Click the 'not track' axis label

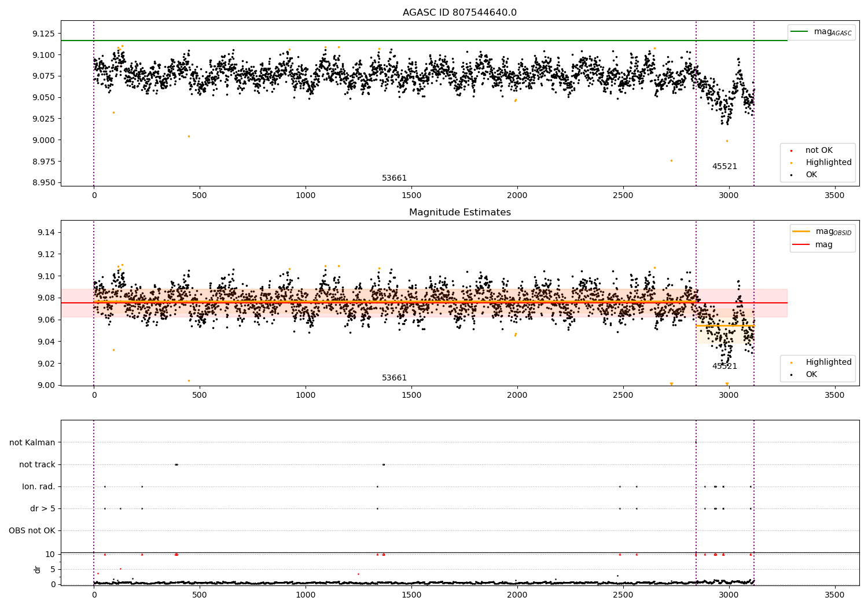(37, 465)
